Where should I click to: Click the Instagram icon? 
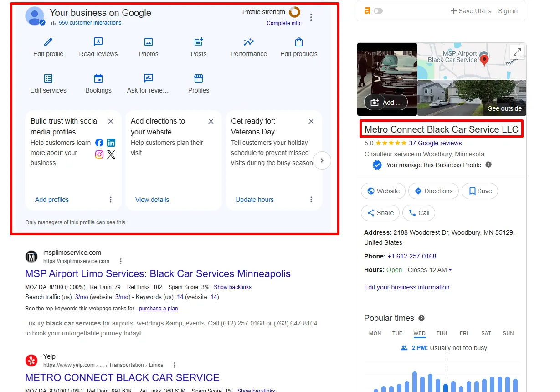(99, 155)
